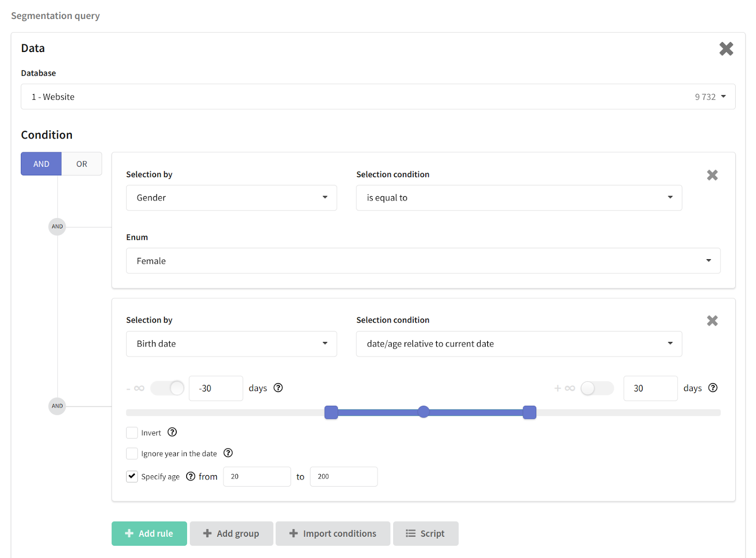The image size is (756, 558).
Task: Click the left slider handle
Action: click(x=331, y=412)
